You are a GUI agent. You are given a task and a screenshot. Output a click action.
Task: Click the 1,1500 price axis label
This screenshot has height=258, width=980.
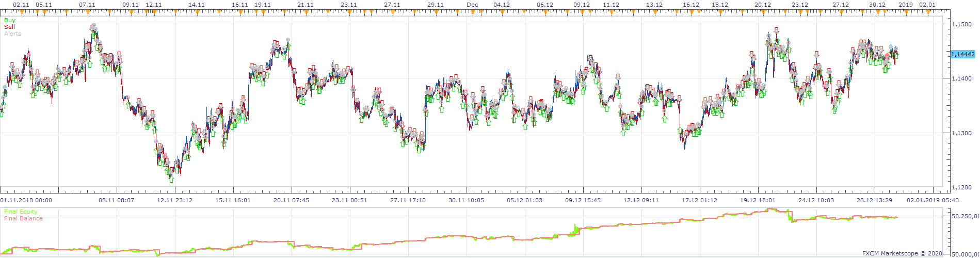coord(961,24)
